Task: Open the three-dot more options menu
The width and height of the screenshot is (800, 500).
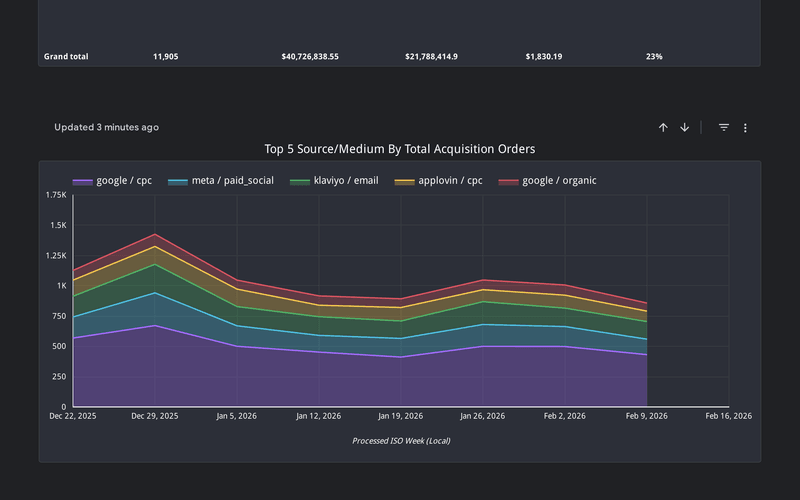Action: click(x=745, y=128)
